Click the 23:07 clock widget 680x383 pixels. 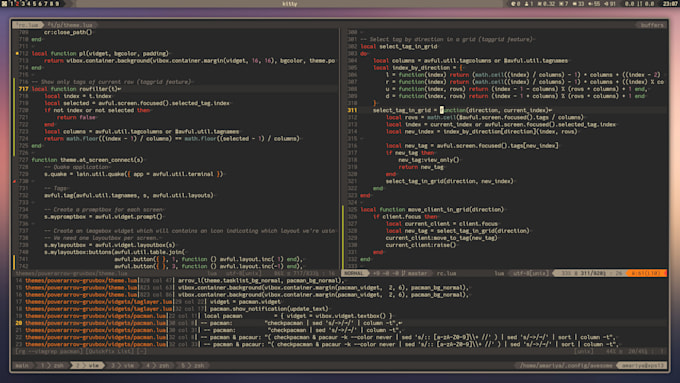(670, 3)
